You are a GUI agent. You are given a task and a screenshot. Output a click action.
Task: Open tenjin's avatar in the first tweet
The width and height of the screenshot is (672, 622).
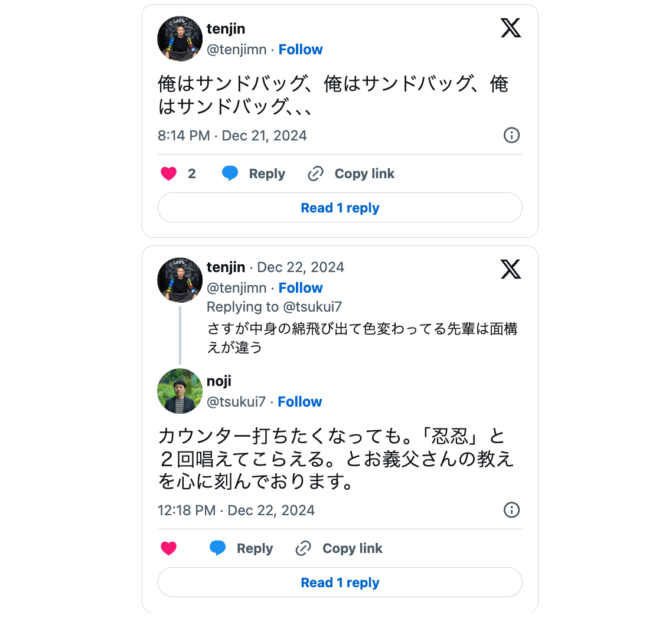tap(180, 39)
